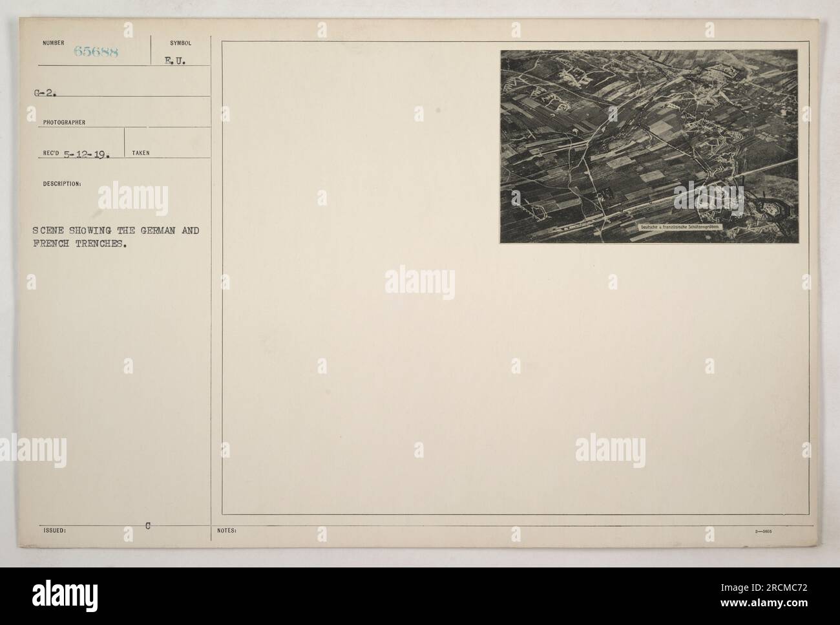The image size is (840, 625).
Task: Click the letter C beside ISSUED
Action: point(149,526)
